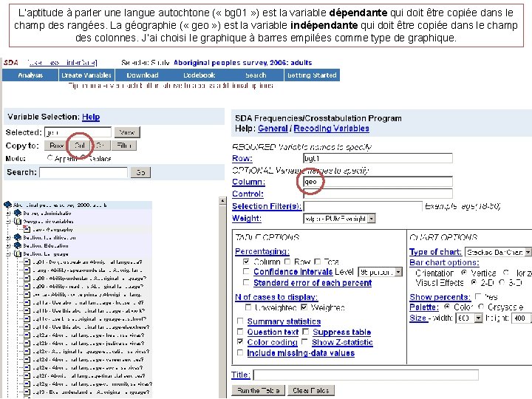The height and width of the screenshot is (399, 532).
Task: Open the Getting Started menu
Action: coord(312,75)
